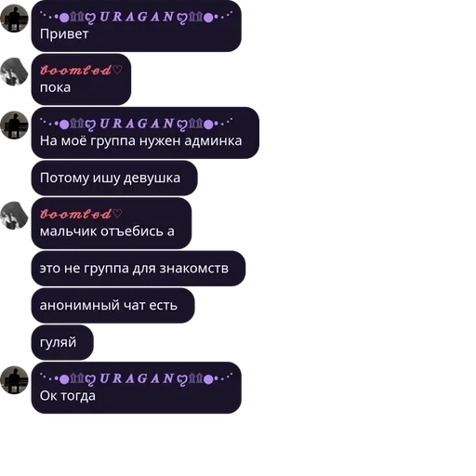Tap boomted's avatar next to "мальчик отъебись а"

pos(14,216)
